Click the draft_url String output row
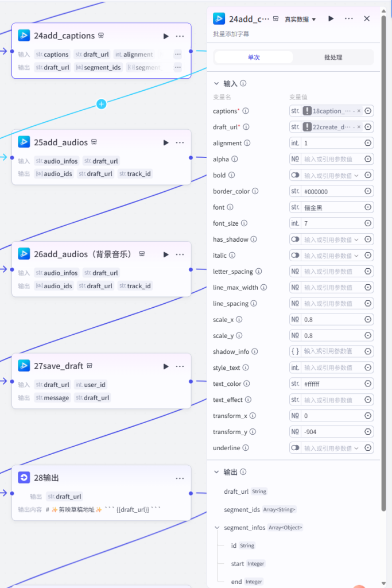Image resolution: width=392 pixels, height=588 pixels. (246, 492)
